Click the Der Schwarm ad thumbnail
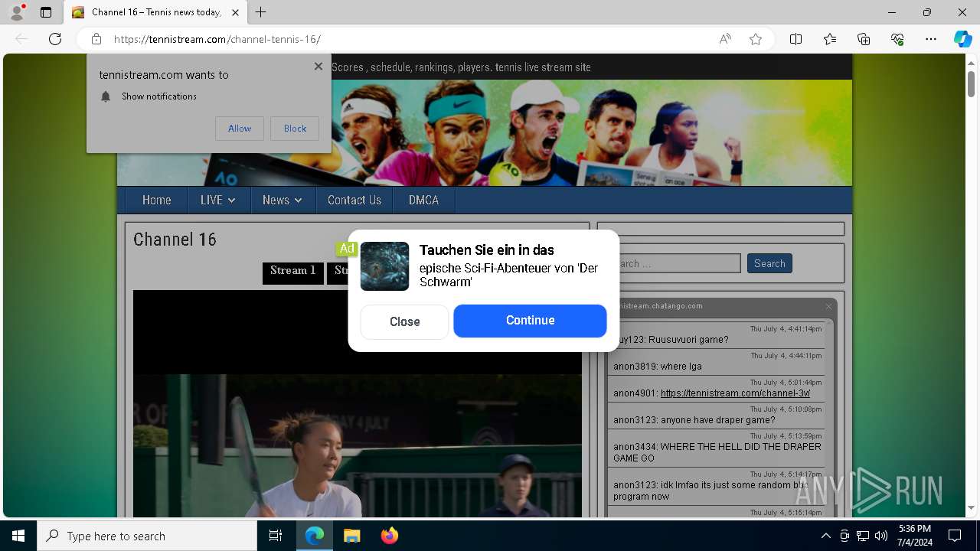 tap(384, 266)
